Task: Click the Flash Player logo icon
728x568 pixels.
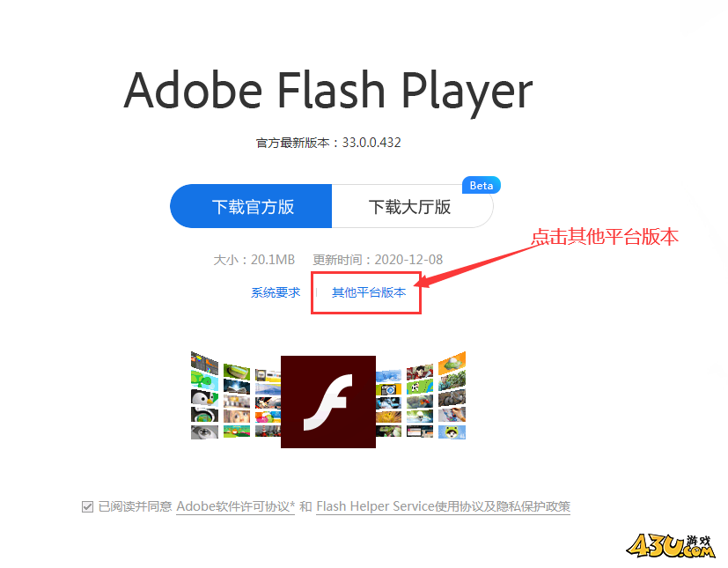Action: coord(328,402)
